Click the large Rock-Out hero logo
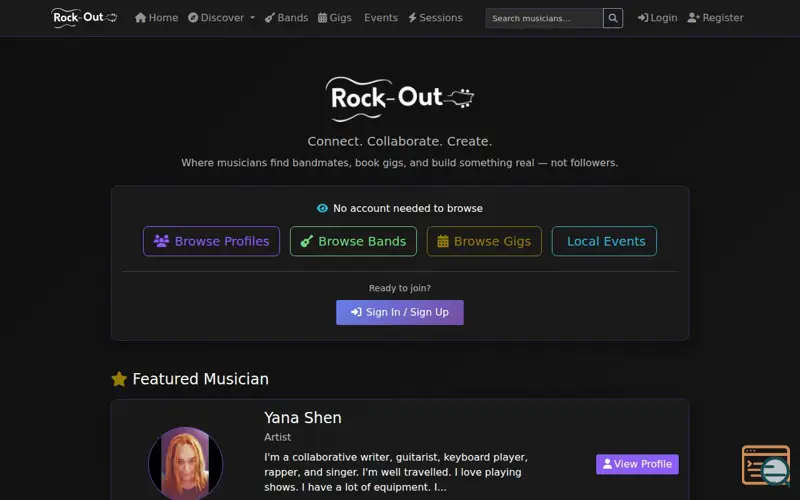The height and width of the screenshot is (500, 800). click(x=400, y=99)
